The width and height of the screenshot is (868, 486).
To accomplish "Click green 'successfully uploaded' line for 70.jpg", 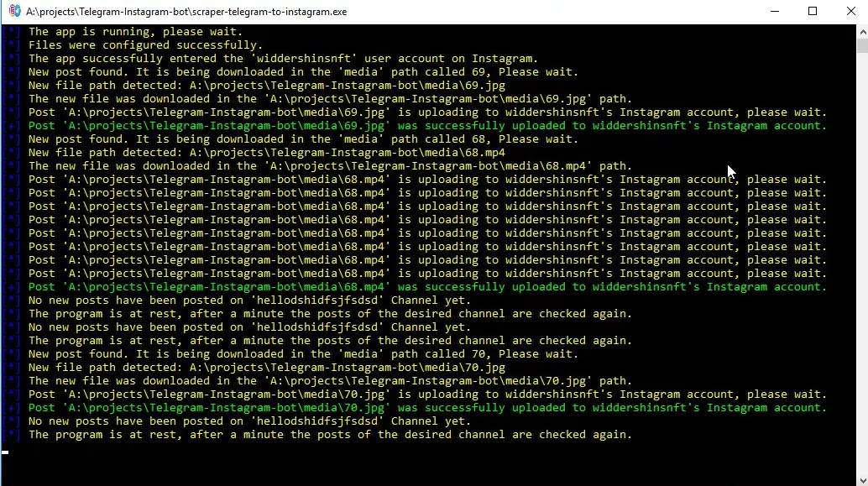I will click(x=427, y=407).
